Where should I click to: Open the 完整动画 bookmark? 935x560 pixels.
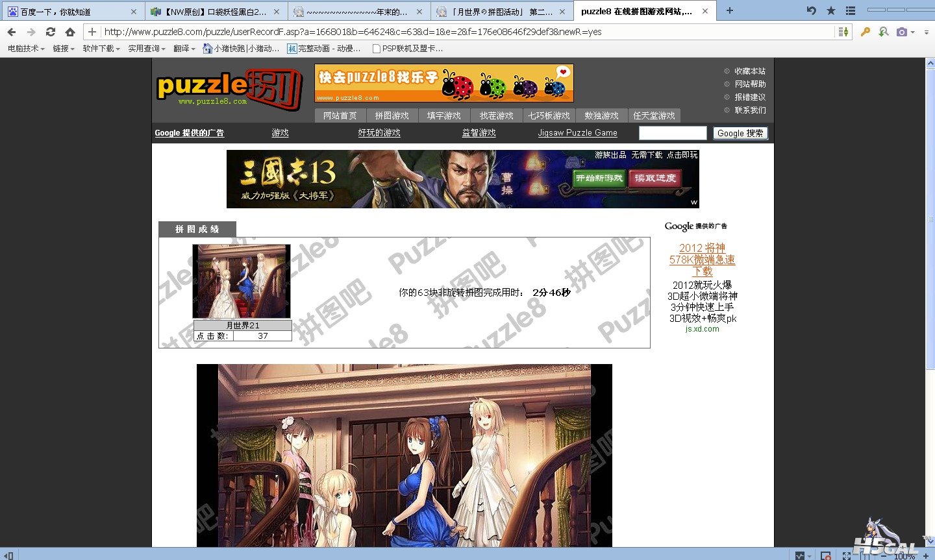click(324, 49)
